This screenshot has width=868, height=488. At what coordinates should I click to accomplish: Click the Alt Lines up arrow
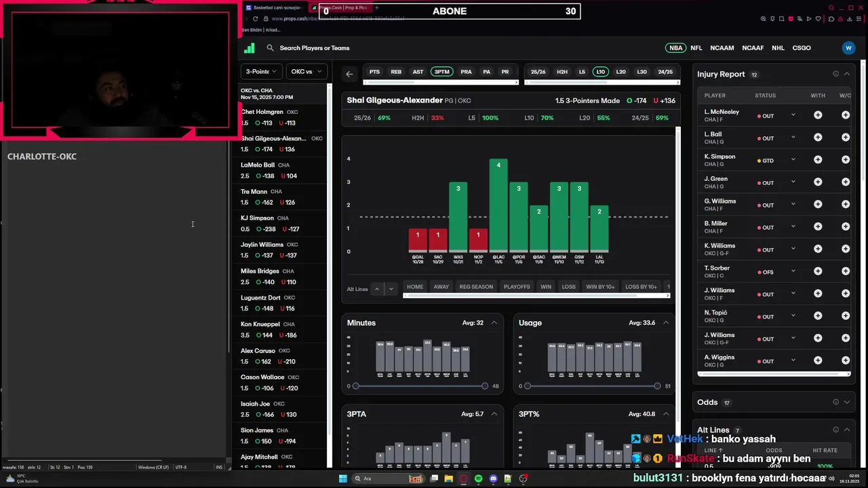[x=377, y=289]
